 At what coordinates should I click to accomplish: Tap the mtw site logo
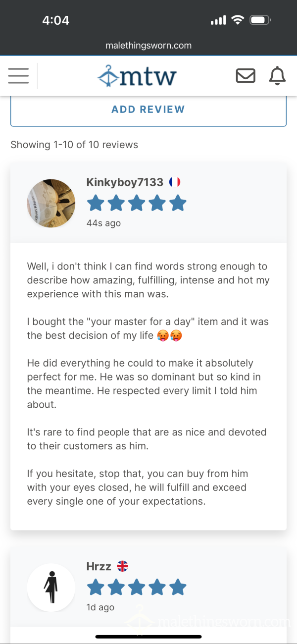click(x=137, y=76)
